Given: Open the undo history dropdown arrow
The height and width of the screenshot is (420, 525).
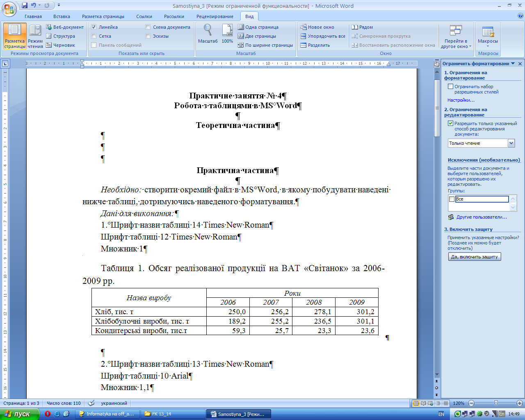Looking at the screenshot, I should [x=39, y=5].
